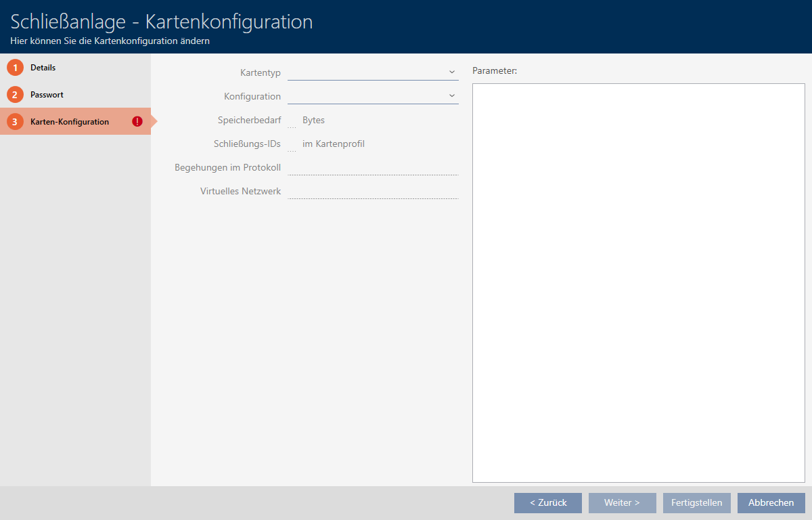Image resolution: width=812 pixels, height=520 pixels.
Task: Select the Karten-Konfiguration step label
Action: (70, 122)
